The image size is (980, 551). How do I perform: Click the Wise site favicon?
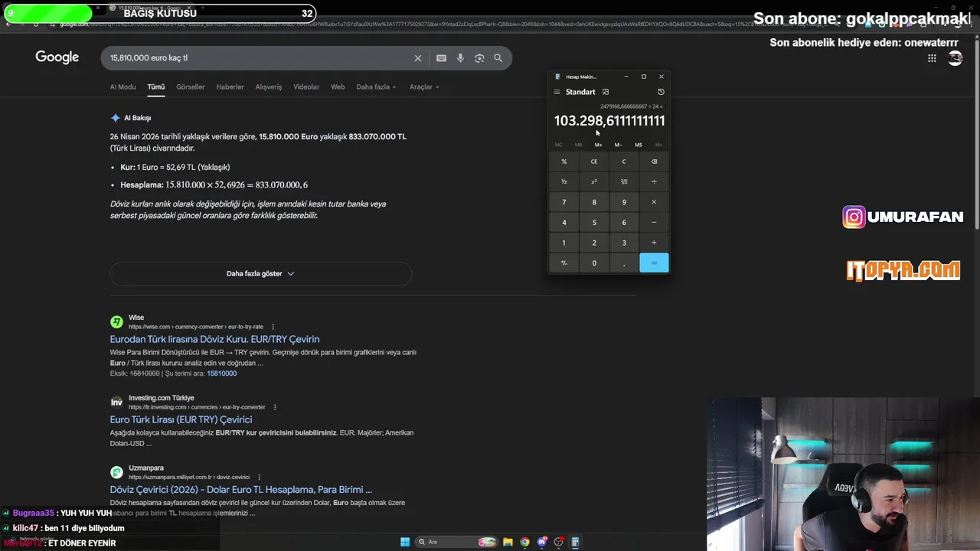pos(116,322)
